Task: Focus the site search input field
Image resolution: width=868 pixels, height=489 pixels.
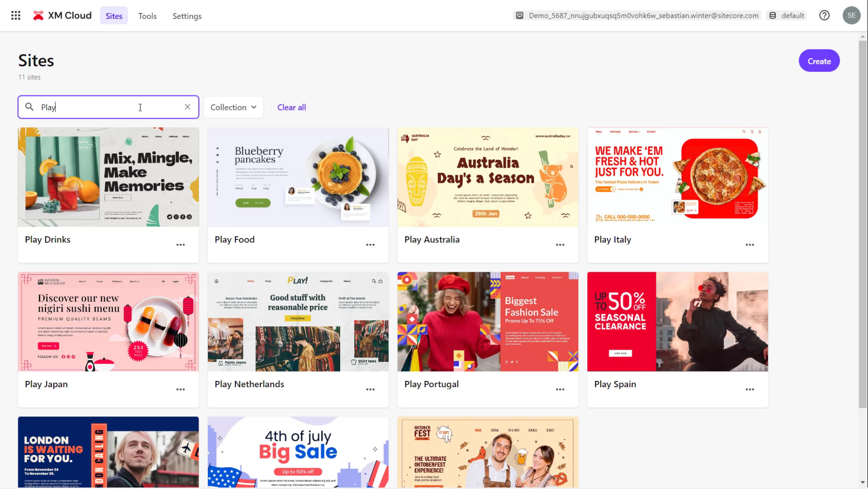Action: click(109, 107)
